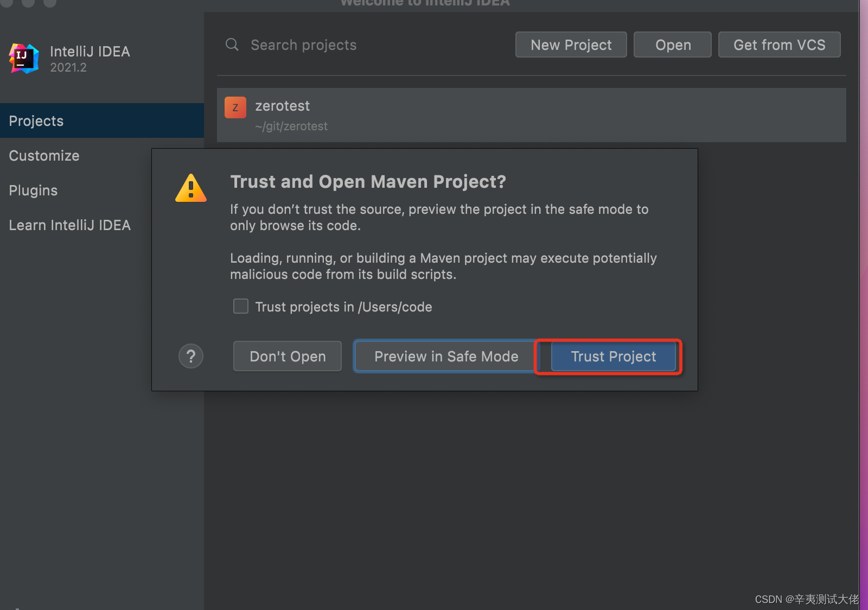Screen dimensions: 868x610
Task: Click the IntelliJ IDEA logo icon
Action: pos(24,59)
